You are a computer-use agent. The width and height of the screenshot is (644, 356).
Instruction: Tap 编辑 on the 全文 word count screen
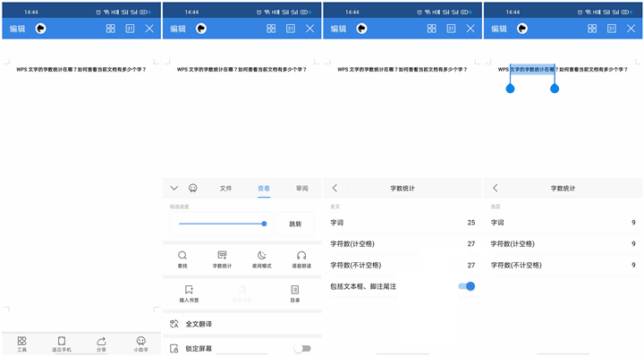(x=339, y=29)
